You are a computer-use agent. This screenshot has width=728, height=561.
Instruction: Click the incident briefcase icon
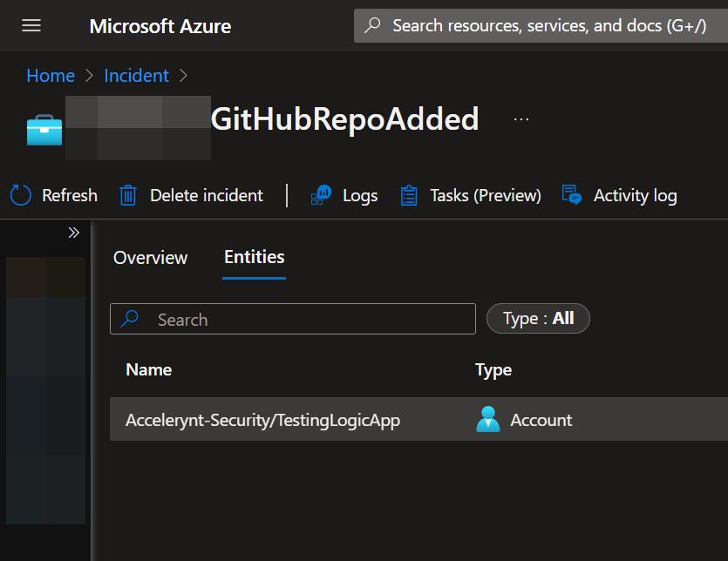44,130
